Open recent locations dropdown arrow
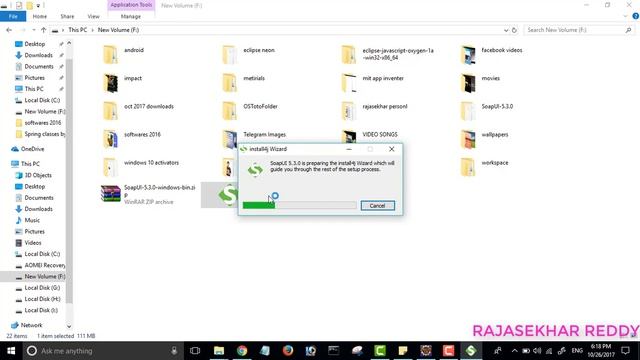The image size is (640, 360). (34, 30)
